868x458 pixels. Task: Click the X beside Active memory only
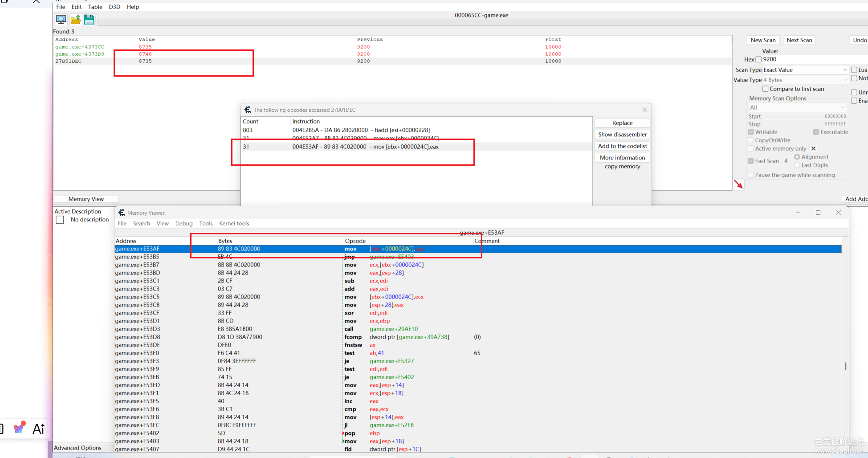tap(813, 148)
